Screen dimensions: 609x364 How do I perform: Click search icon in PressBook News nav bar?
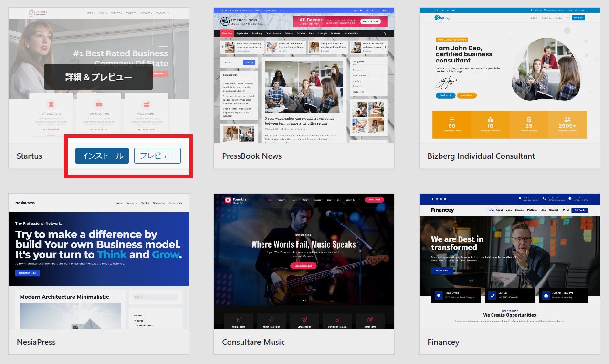[385, 34]
